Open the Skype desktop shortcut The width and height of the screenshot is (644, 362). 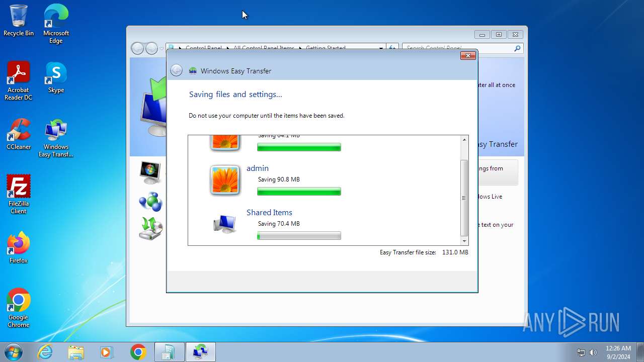coord(56,77)
